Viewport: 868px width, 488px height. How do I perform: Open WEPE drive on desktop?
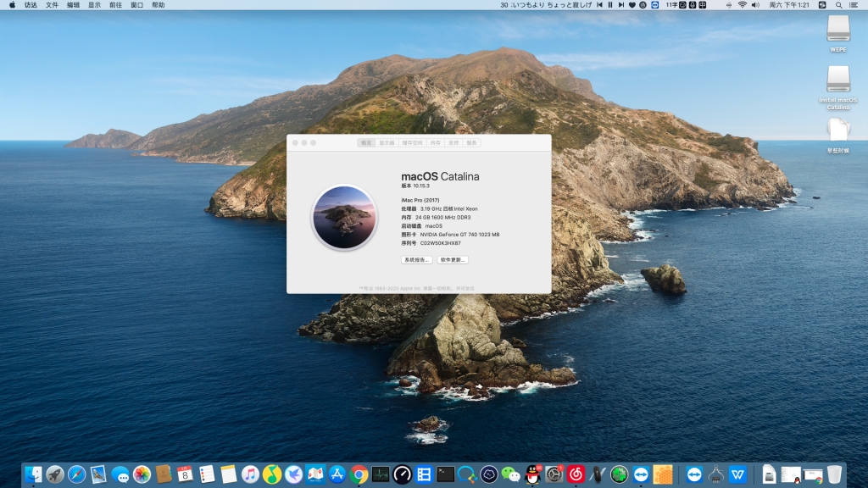click(838, 33)
